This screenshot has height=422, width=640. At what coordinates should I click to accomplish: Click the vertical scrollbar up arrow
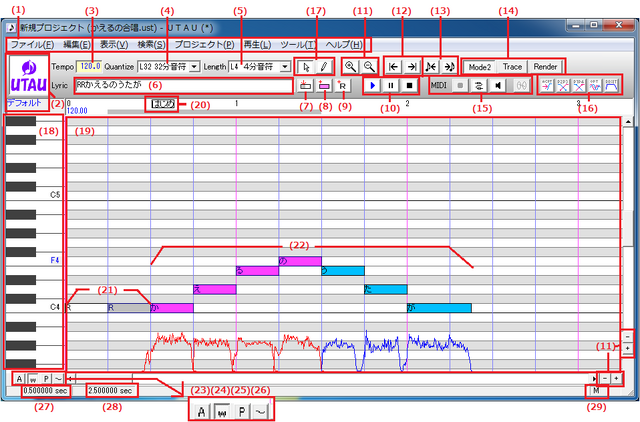coord(628,122)
